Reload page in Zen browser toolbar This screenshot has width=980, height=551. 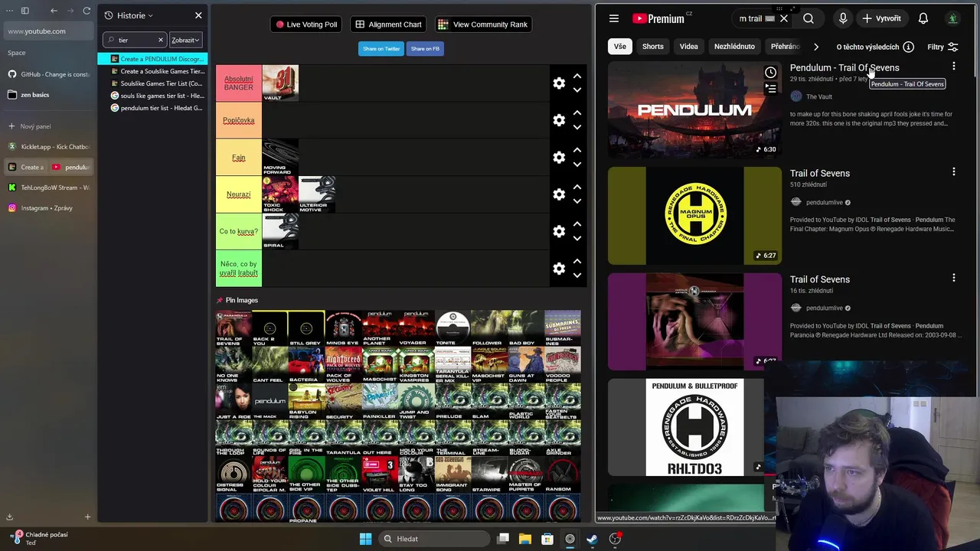[87, 11]
